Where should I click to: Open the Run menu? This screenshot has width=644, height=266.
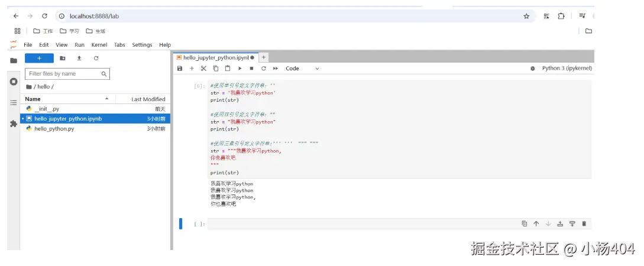click(80, 45)
